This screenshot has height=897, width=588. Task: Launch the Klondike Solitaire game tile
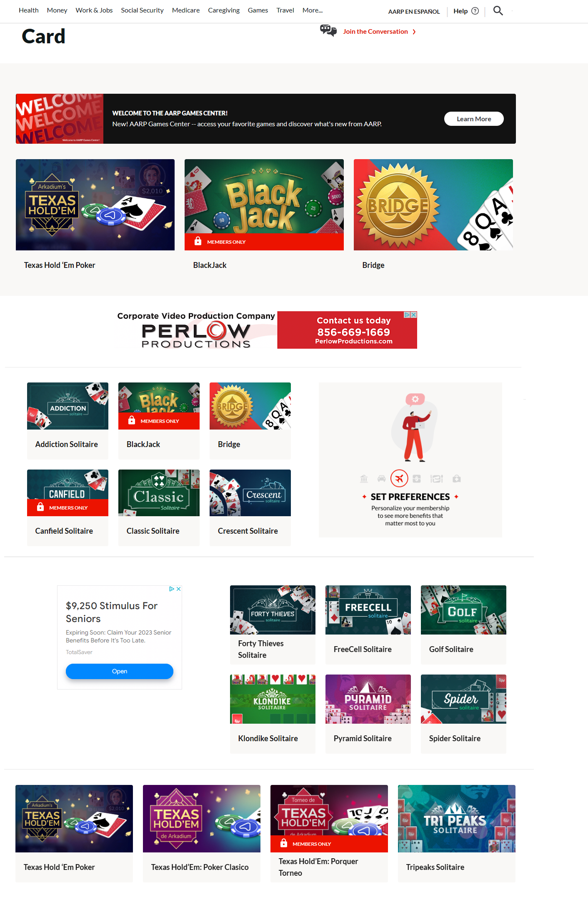coord(273,714)
